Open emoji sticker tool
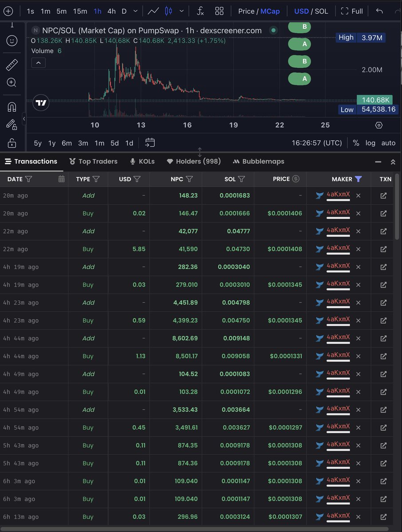The image size is (402, 532). [12, 41]
